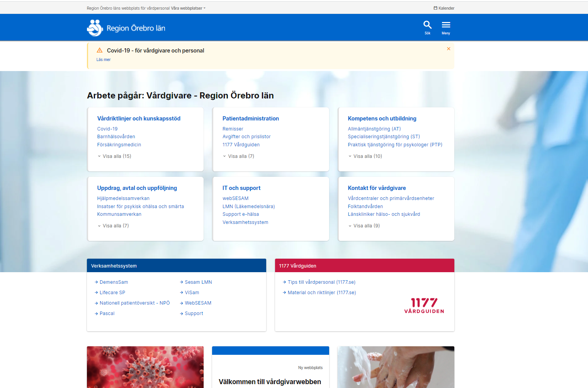Click the virus image thumbnail

(145, 367)
